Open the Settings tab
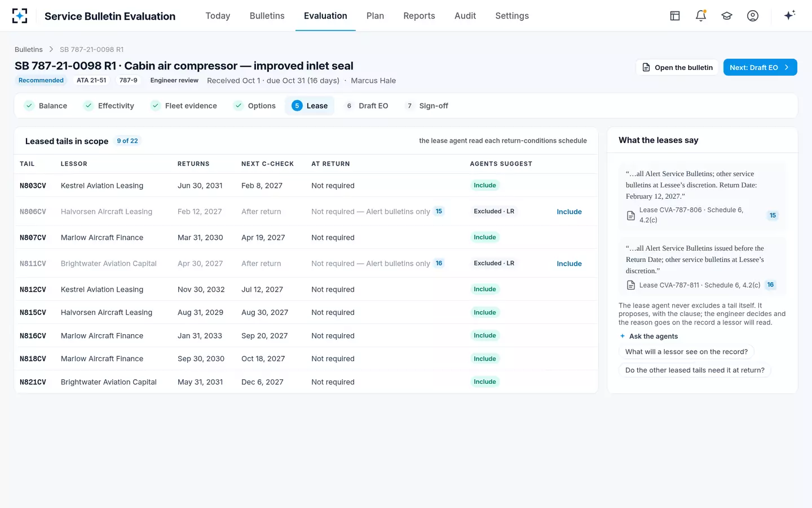This screenshot has width=812, height=508. pyautogui.click(x=512, y=16)
